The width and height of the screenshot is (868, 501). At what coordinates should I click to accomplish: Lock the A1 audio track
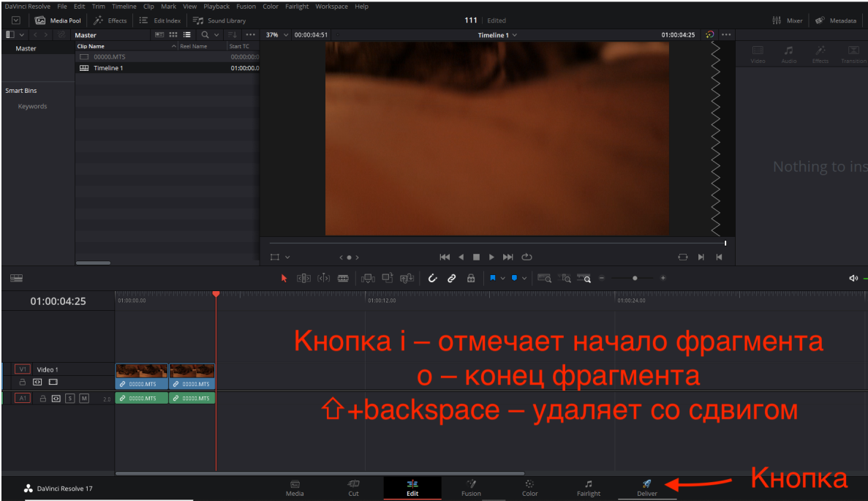[x=42, y=398]
